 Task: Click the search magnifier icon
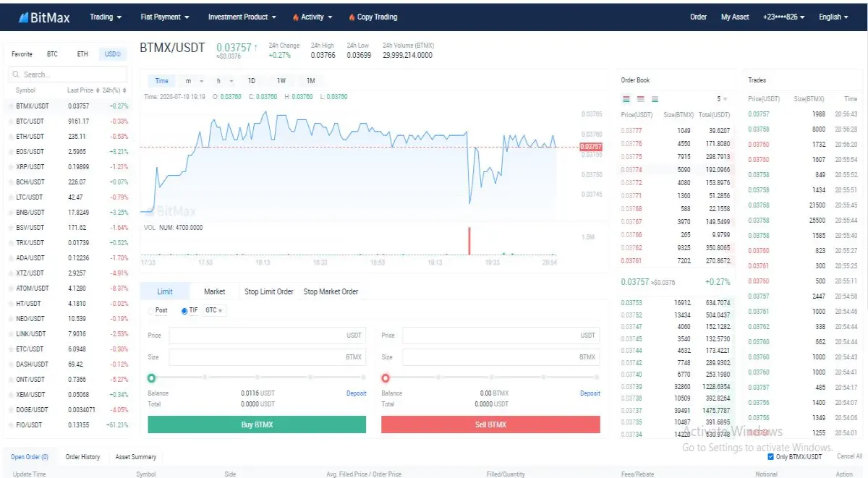click(x=16, y=74)
